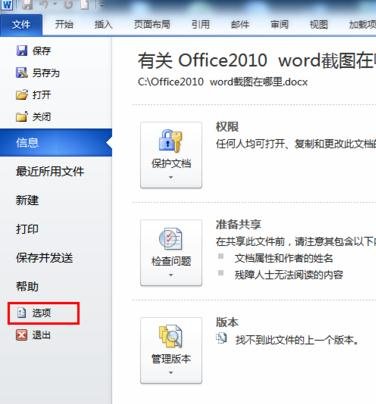Select Print (打印) in the sidebar
This screenshot has width=376, height=404.
point(27,229)
